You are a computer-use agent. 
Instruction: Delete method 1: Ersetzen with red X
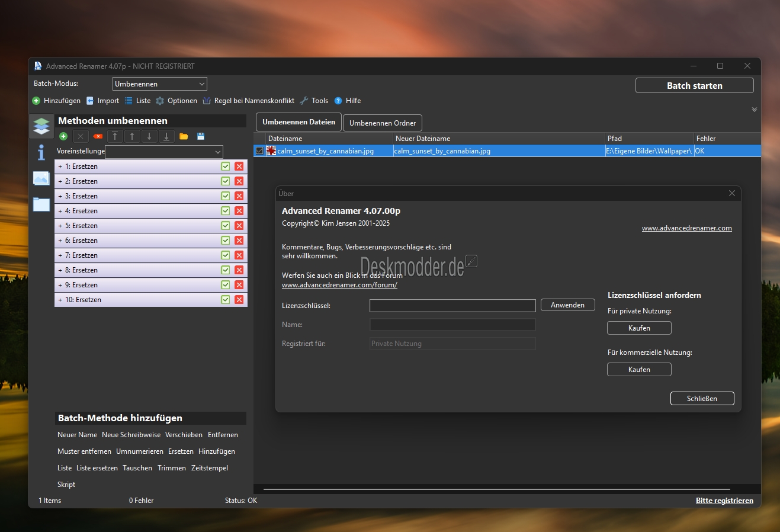(239, 166)
